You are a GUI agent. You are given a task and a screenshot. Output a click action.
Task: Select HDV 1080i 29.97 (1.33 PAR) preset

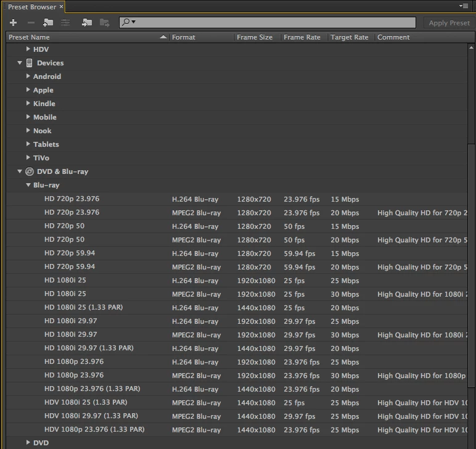[237, 416]
